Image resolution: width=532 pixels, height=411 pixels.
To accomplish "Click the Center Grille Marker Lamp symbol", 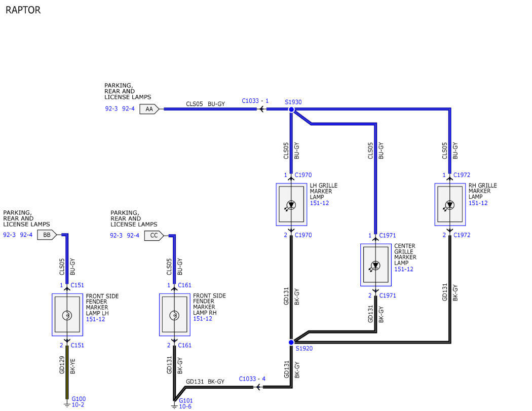I will click(375, 265).
